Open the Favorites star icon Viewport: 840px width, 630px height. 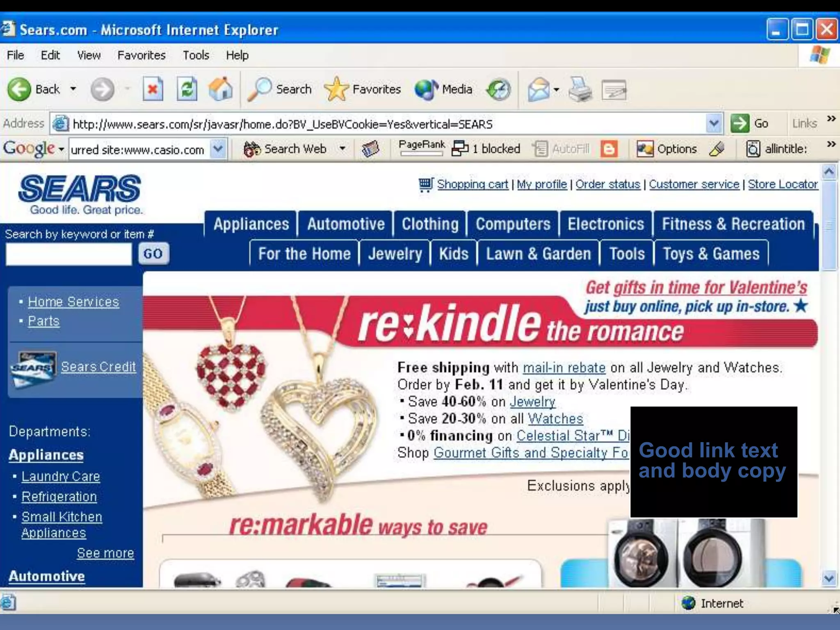[336, 89]
